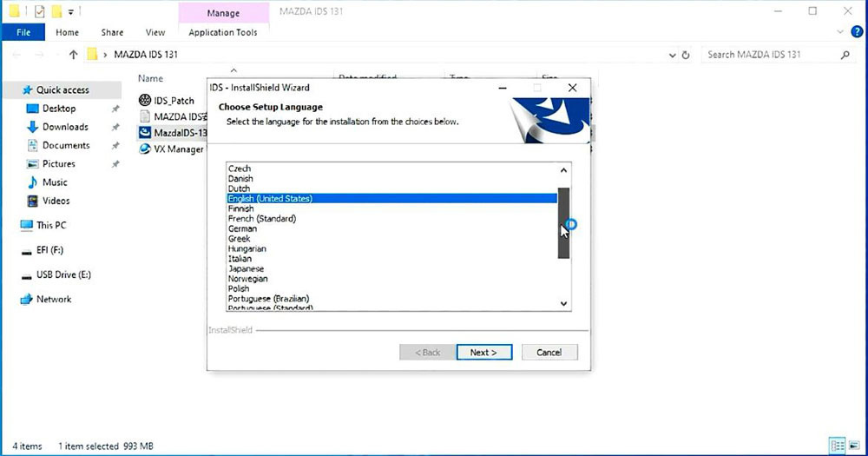Screen dimensions: 868x456
Task: Open the File menu tab
Action: pyautogui.click(x=23, y=32)
